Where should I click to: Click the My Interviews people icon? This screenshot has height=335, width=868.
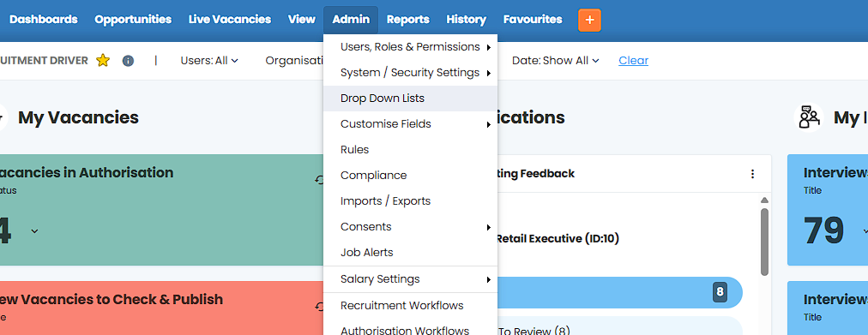809,117
